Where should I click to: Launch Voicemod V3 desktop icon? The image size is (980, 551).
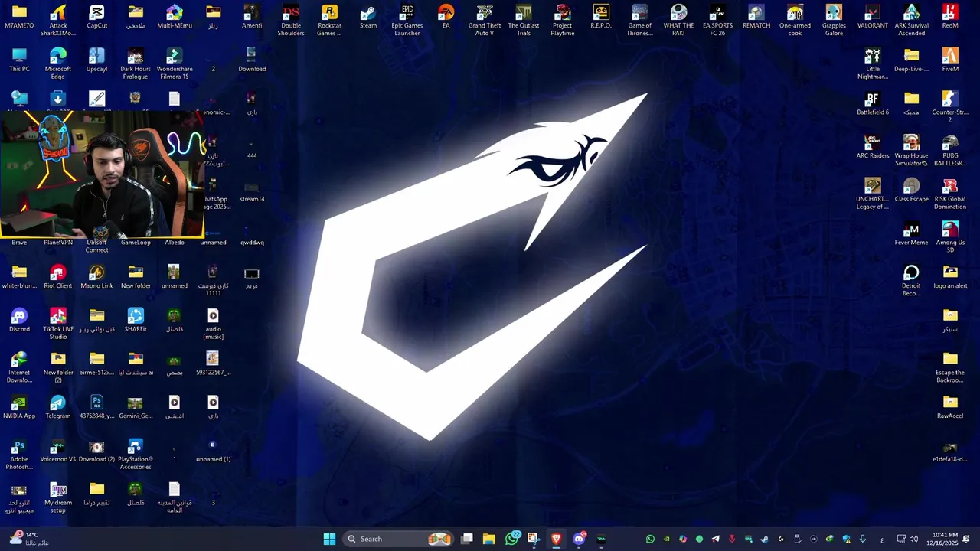pyautogui.click(x=58, y=451)
